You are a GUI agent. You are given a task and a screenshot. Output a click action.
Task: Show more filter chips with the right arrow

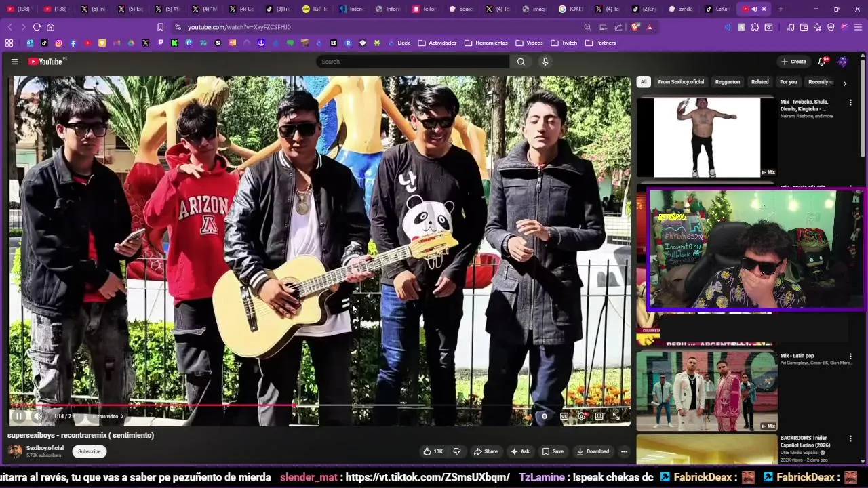(844, 83)
